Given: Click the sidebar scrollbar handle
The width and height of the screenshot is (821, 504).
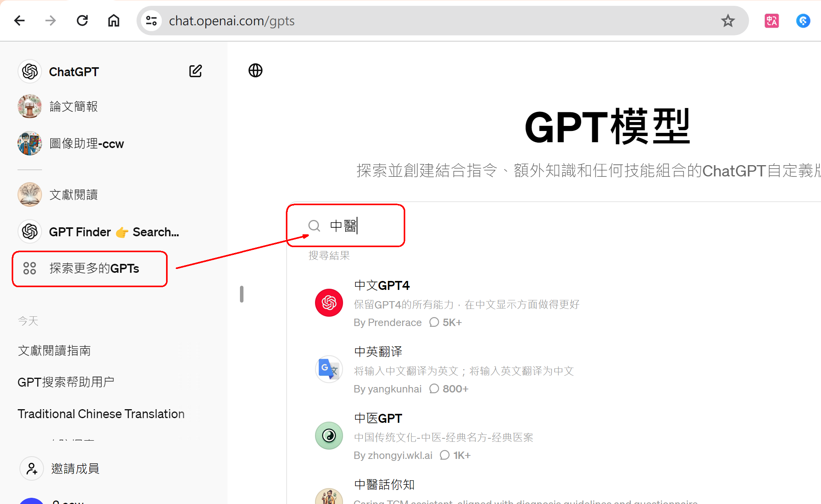Looking at the screenshot, I should coord(242,294).
